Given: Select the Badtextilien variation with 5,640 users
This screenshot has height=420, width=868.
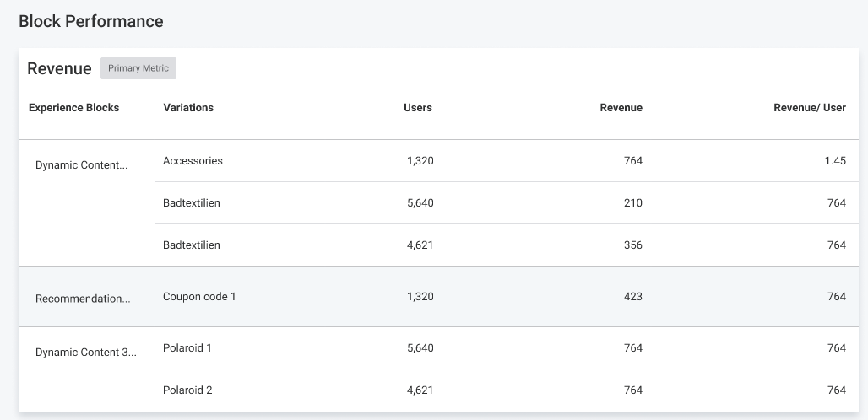Looking at the screenshot, I should coord(192,202).
